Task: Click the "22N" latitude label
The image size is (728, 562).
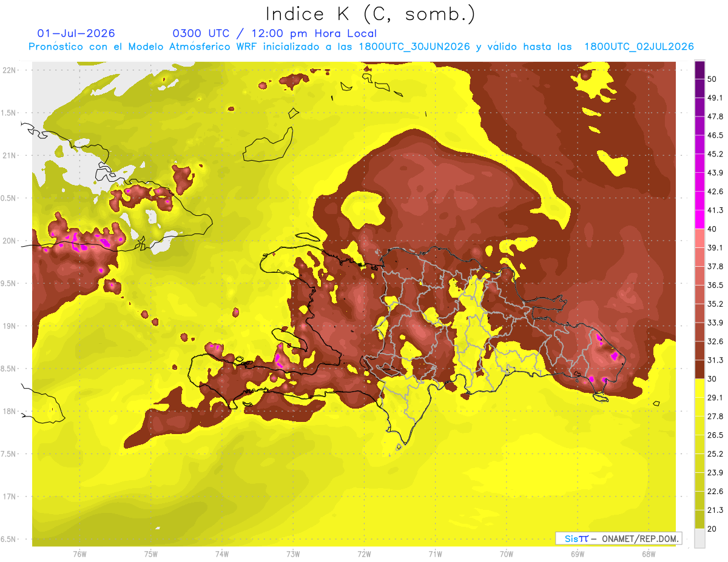Action: [8, 70]
